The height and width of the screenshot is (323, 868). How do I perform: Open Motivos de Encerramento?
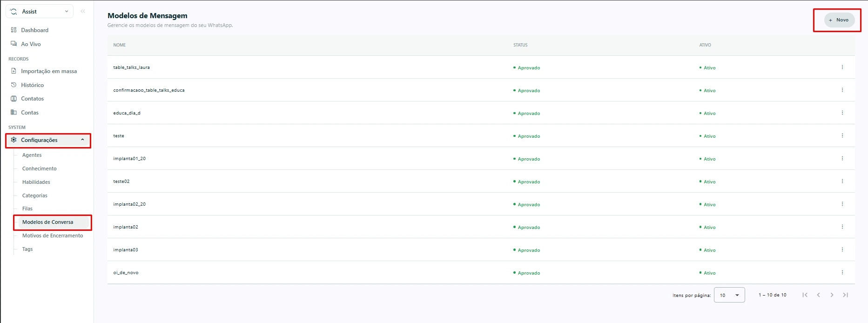point(53,236)
